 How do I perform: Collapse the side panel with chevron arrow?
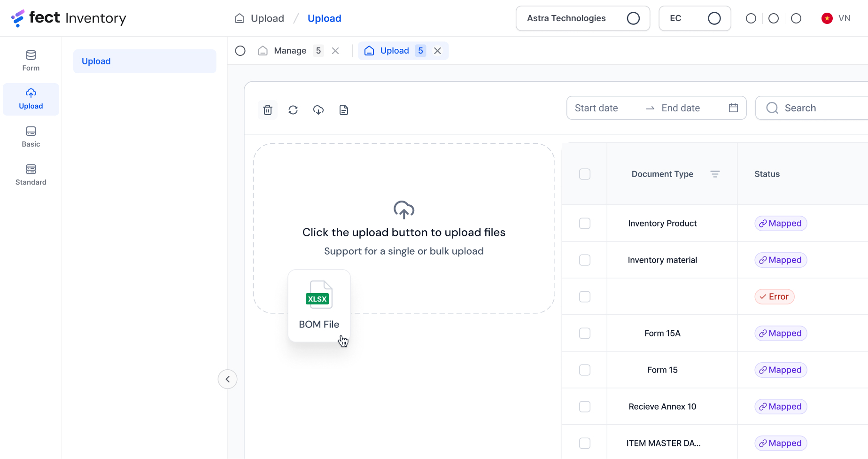(228, 379)
